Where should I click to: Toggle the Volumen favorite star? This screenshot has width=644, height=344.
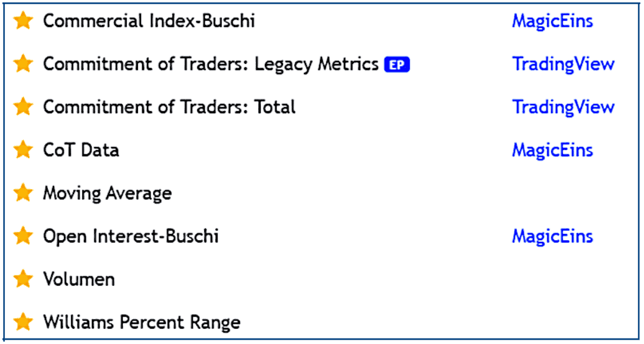click(x=23, y=280)
